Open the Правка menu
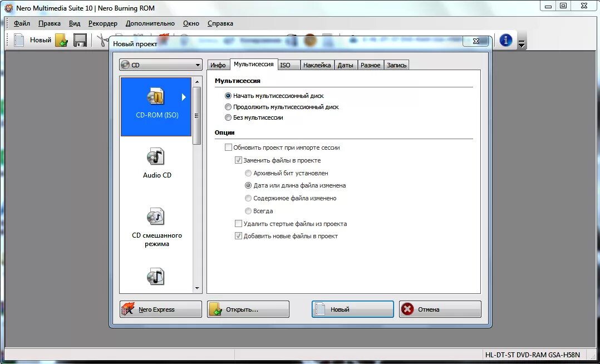 pyautogui.click(x=50, y=23)
